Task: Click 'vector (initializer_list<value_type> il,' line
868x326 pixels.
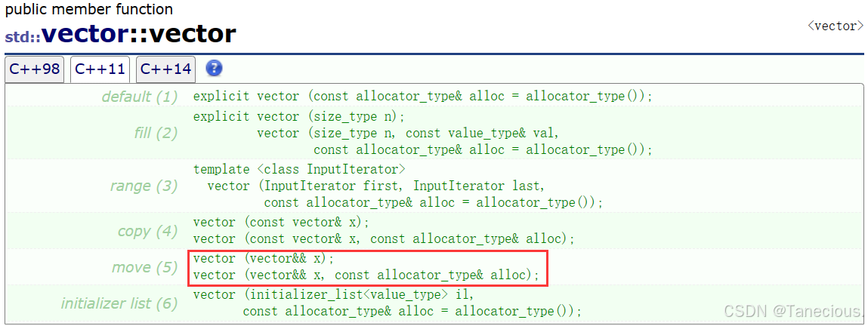Action: 333,294
